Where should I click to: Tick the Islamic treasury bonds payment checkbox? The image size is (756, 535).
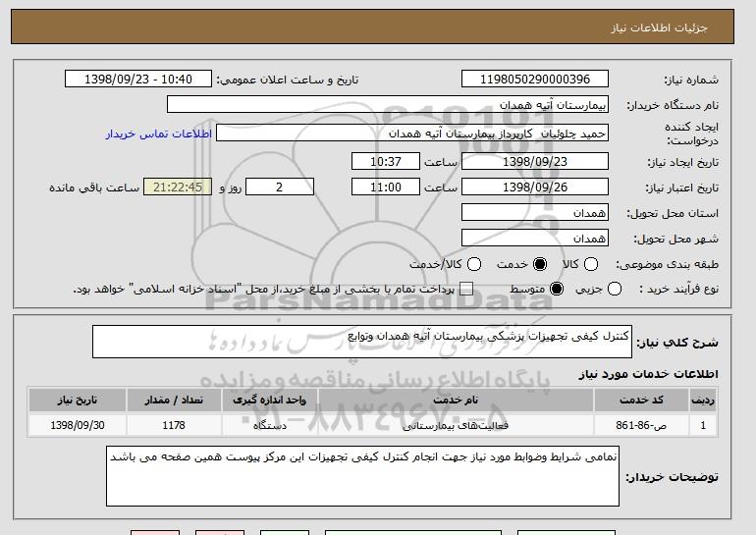[465, 289]
